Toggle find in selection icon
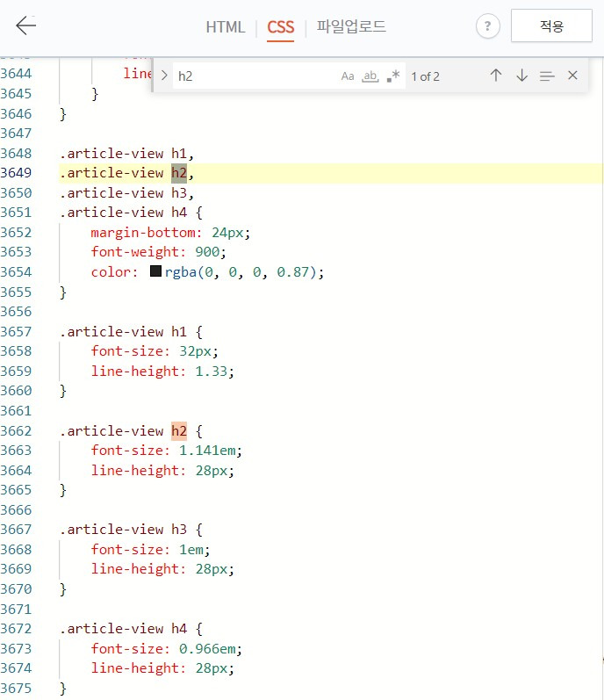The height and width of the screenshot is (700, 604). coord(547,76)
